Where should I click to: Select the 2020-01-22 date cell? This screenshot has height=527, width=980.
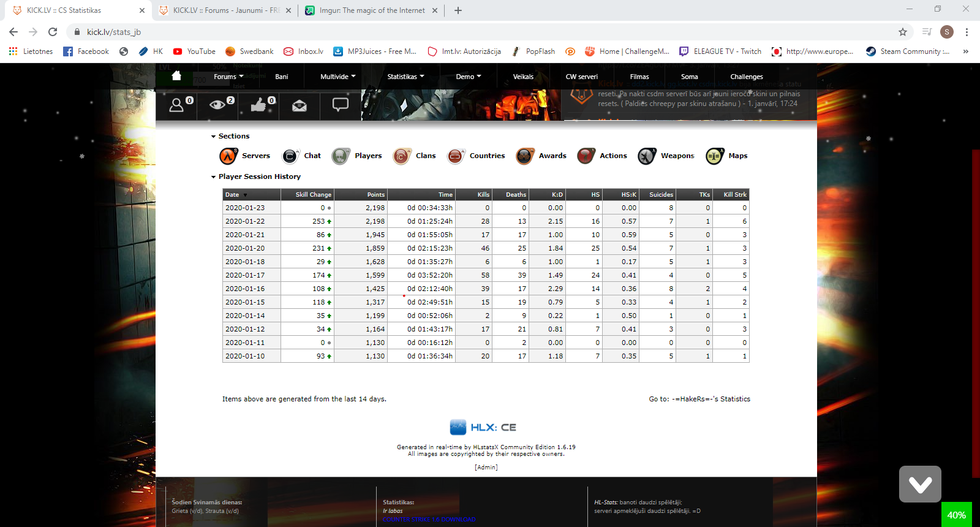[251, 221]
